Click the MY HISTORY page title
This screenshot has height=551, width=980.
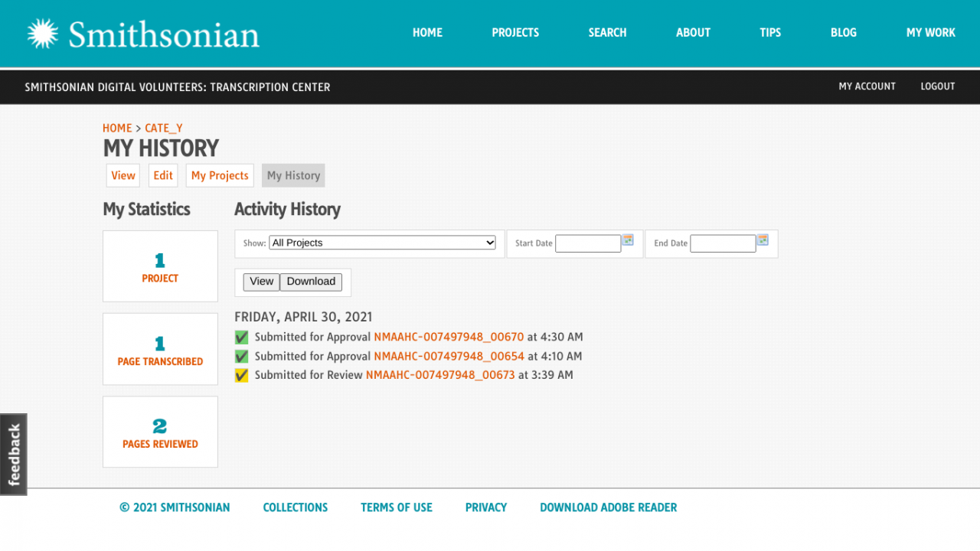coord(161,148)
